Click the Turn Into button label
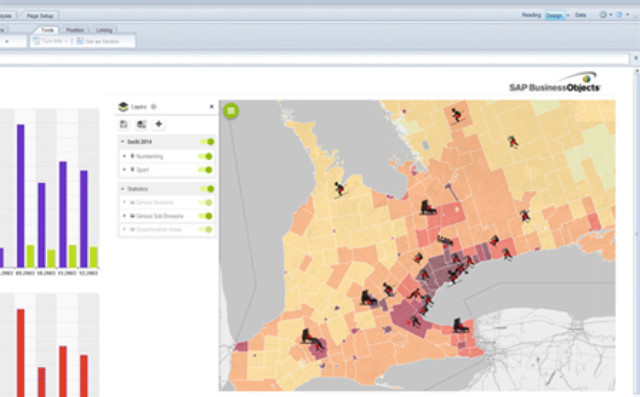 (52, 41)
